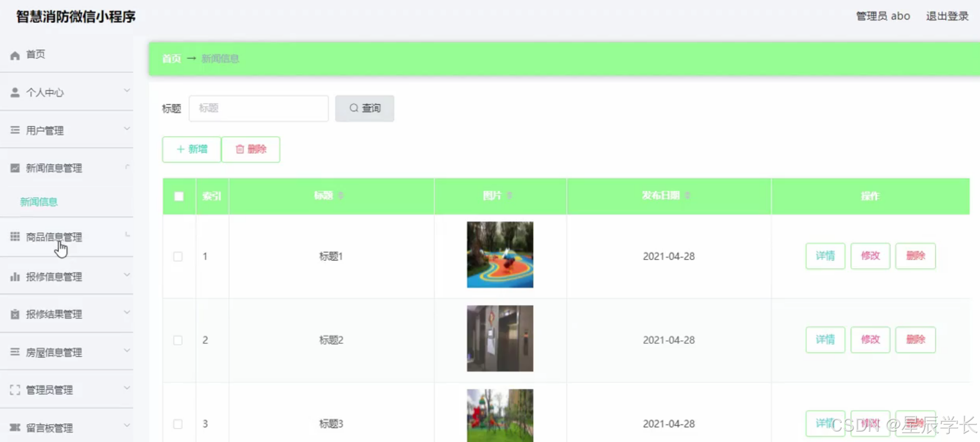
Task: Expand the 房屋信息管理 chevron
Action: [x=127, y=351]
